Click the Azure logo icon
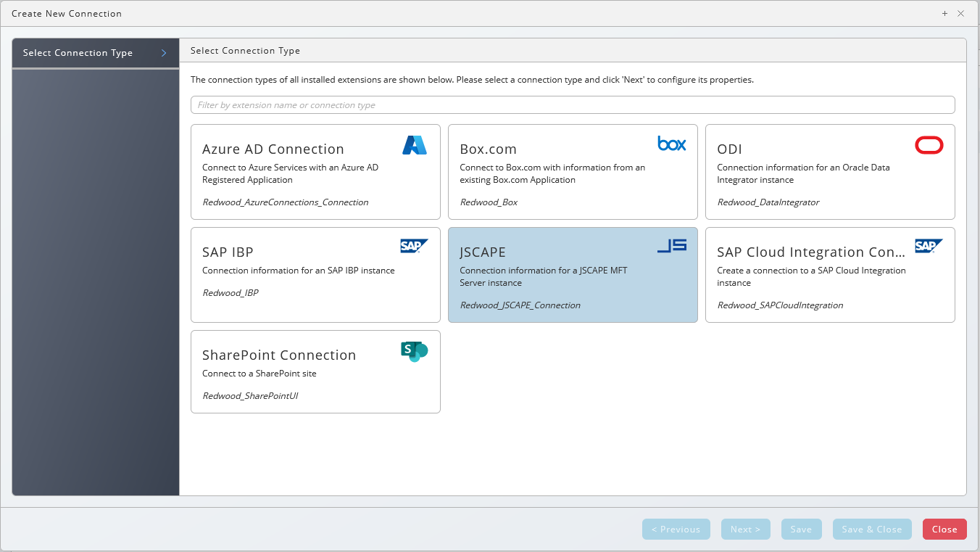 point(415,145)
